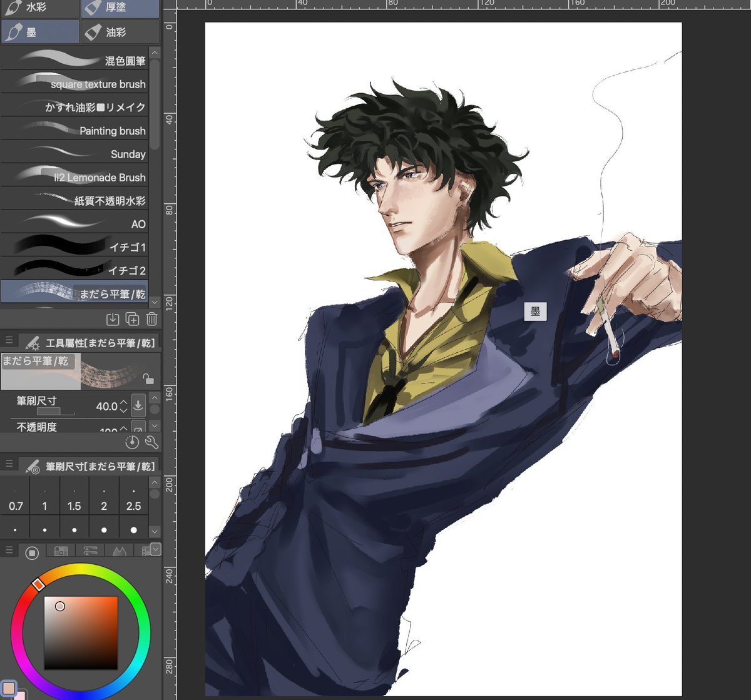Adjust the 筆刷尺寸 slider bar

[x=56, y=412]
